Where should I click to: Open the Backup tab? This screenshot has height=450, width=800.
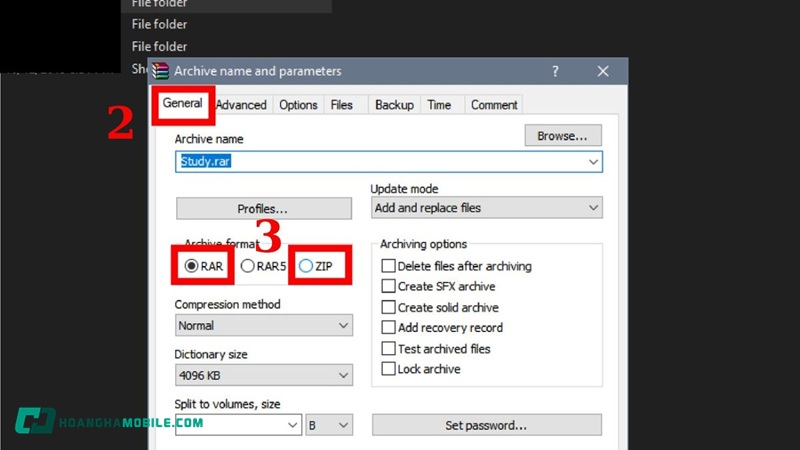tap(393, 105)
